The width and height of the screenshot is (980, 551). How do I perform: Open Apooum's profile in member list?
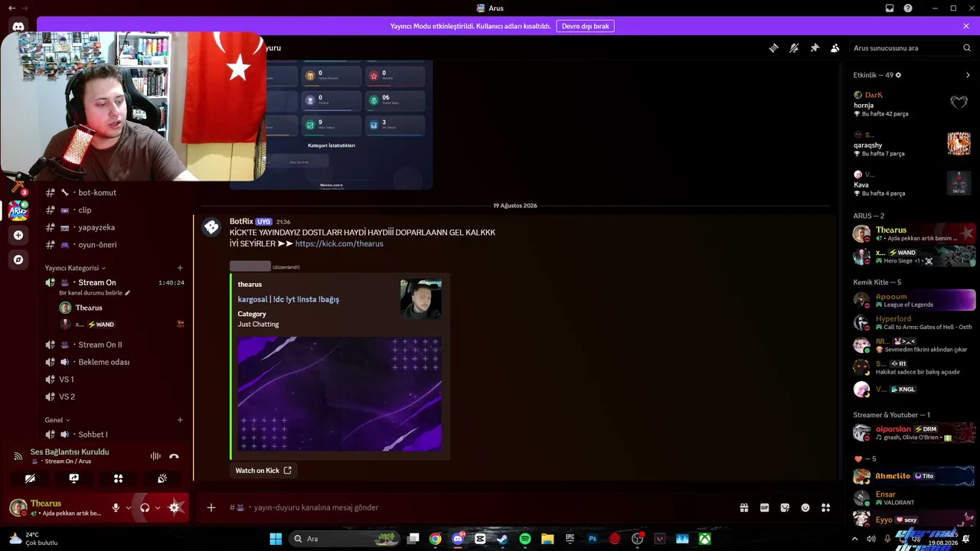914,300
